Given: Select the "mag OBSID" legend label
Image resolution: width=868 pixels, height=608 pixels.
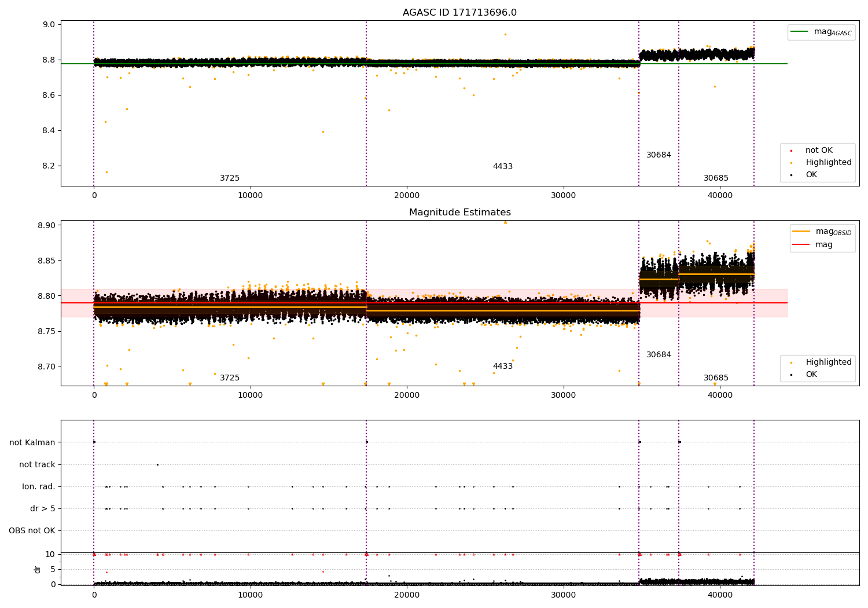Looking at the screenshot, I should click(x=833, y=232).
